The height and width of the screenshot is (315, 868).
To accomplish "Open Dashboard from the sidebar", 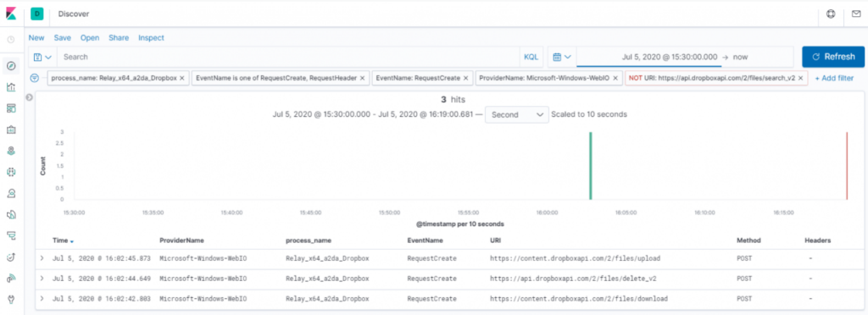I will click(11, 108).
